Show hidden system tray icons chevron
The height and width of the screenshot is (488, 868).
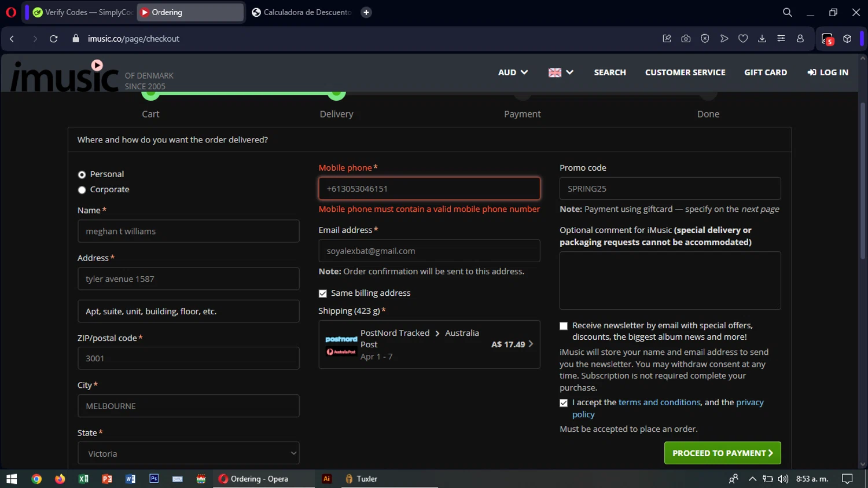click(x=752, y=479)
